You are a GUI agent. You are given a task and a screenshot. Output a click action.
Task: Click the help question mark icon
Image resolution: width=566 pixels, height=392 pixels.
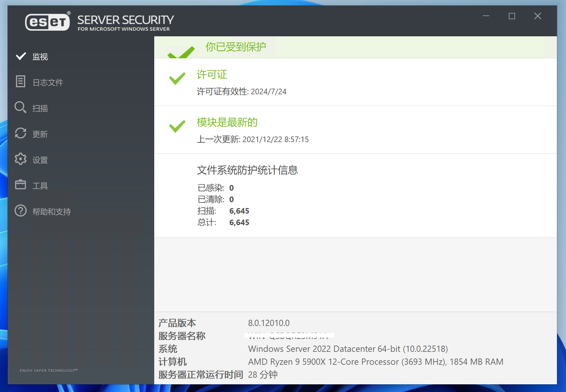21,211
